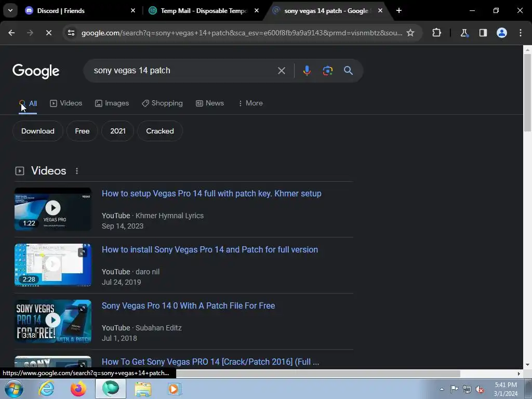Launch Firefox from taskbar
Screen dimensions: 532x399
tap(78, 389)
